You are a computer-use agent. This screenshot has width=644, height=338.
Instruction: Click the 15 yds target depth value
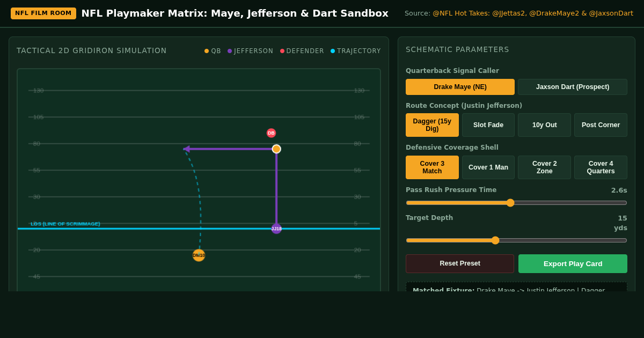click(x=620, y=223)
